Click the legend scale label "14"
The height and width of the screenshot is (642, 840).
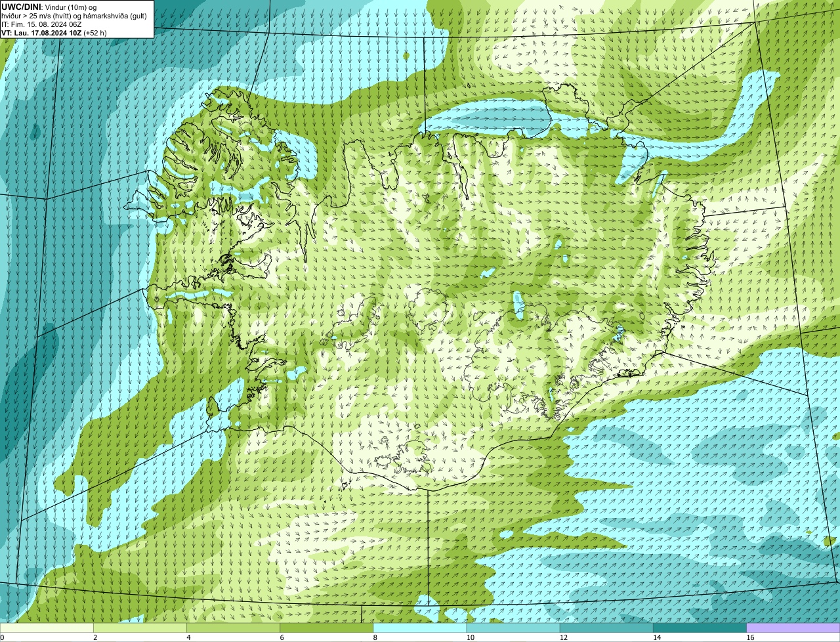click(x=657, y=637)
